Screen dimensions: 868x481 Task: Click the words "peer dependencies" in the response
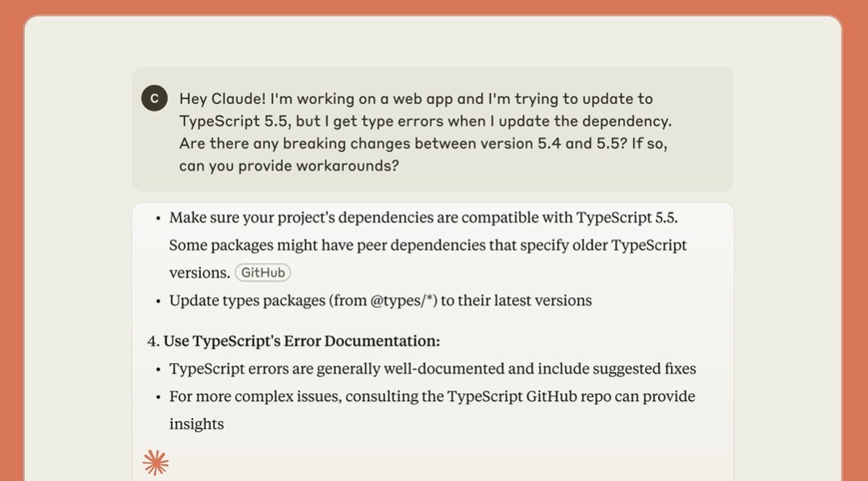(x=437, y=245)
